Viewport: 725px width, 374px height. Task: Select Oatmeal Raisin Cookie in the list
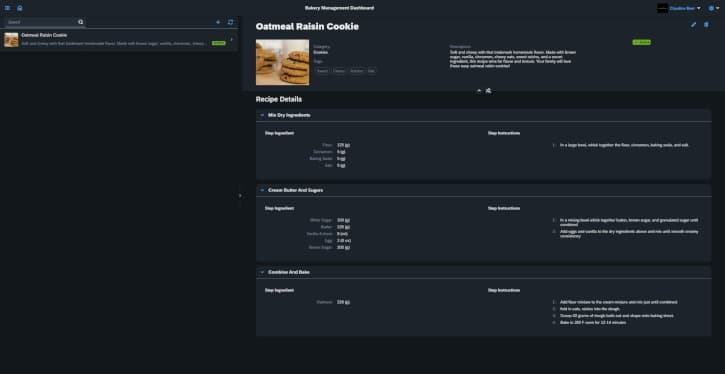coord(119,40)
